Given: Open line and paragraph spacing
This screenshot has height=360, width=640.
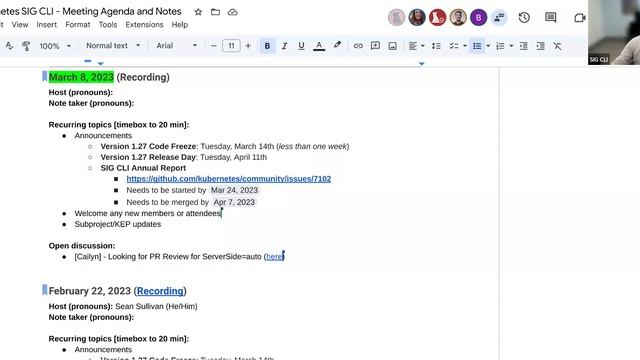Looking at the screenshot, I should (436, 46).
